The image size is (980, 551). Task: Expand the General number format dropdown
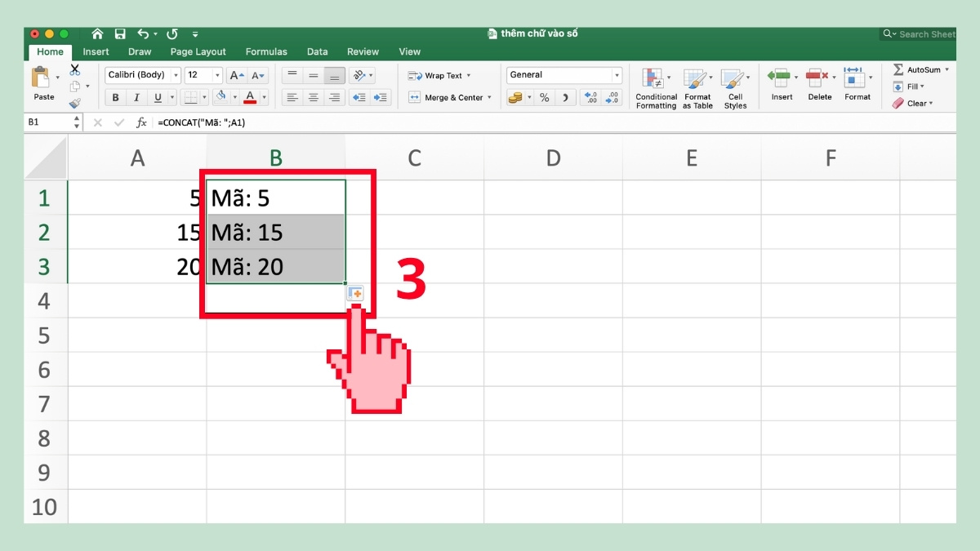pyautogui.click(x=617, y=74)
